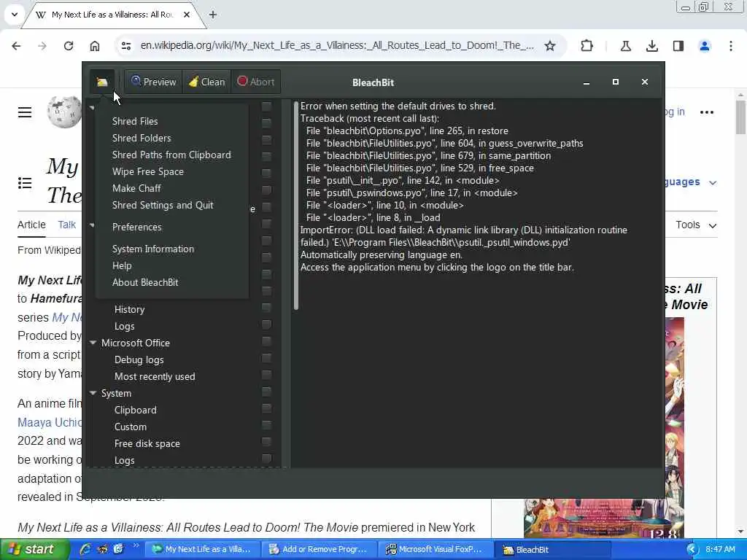747x560 pixels.
Task: Toggle browser side panel icon
Action: pos(678,46)
